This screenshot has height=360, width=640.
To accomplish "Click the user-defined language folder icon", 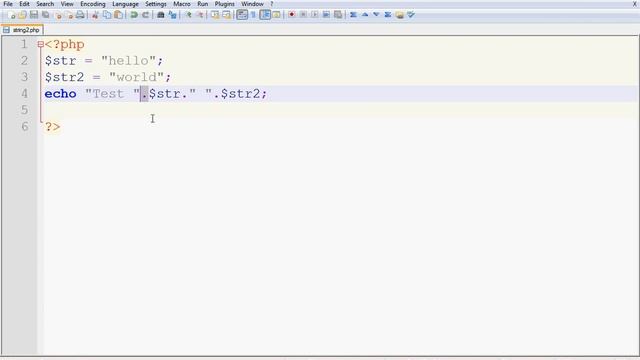I will [x=276, y=15].
